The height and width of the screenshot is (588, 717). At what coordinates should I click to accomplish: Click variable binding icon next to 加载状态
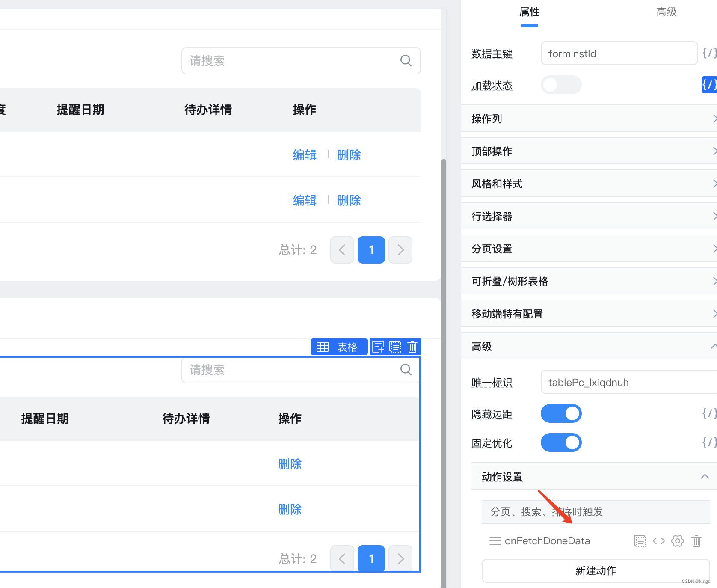pyautogui.click(x=708, y=85)
